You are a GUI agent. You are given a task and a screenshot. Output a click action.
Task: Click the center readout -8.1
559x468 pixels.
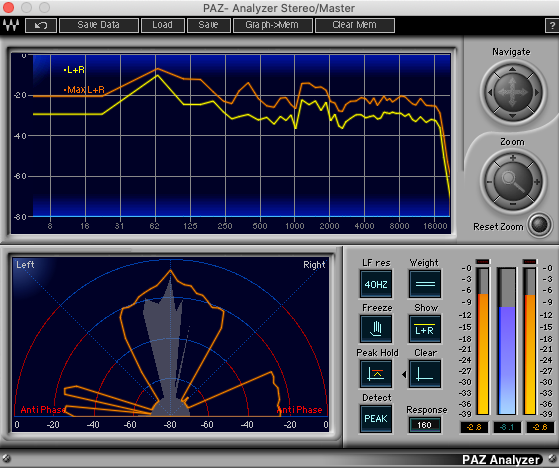point(507,427)
